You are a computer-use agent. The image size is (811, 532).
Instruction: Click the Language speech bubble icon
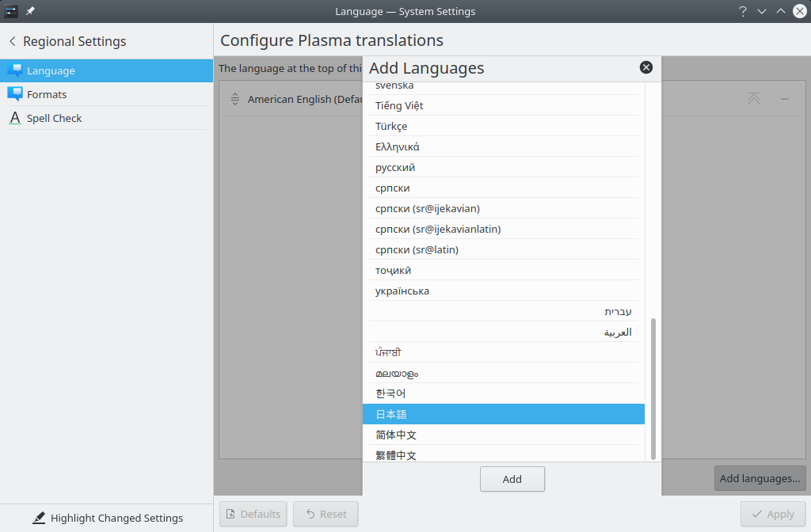15,70
